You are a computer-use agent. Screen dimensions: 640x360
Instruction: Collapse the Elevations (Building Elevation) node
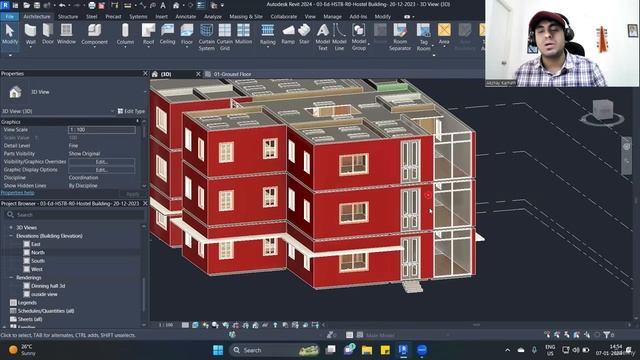click(11, 236)
